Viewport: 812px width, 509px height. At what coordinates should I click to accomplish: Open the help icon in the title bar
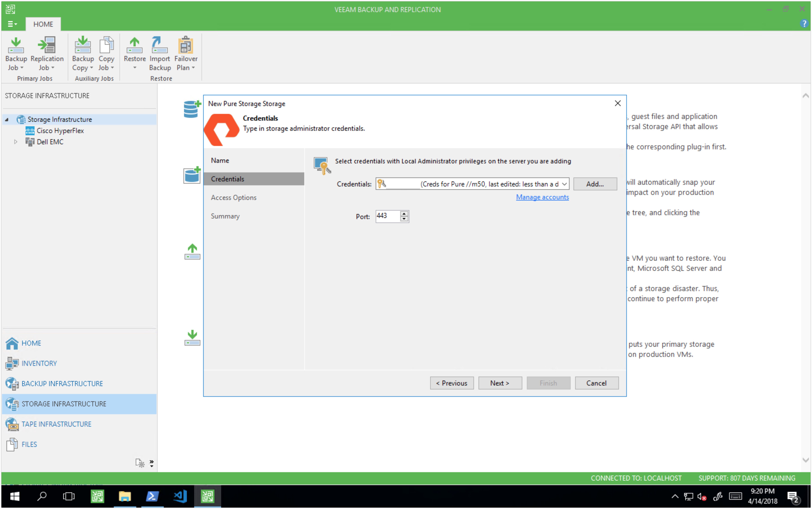[804, 24]
